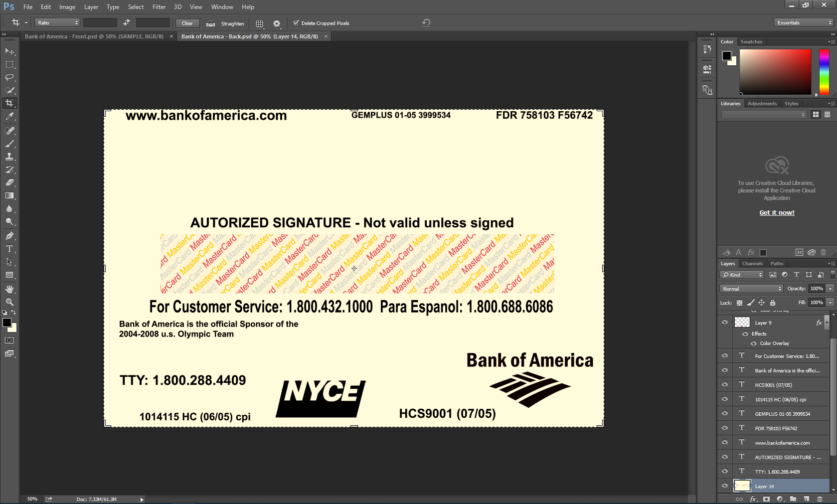Open the layer blend mode Normal dropdown
Viewport: 837px width, 504px height.
tap(752, 289)
